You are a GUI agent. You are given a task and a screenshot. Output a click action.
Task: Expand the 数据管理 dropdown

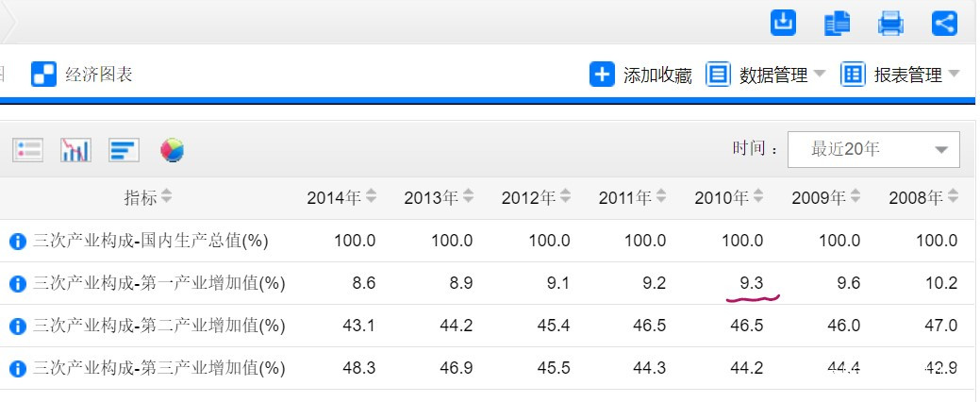[x=819, y=75]
